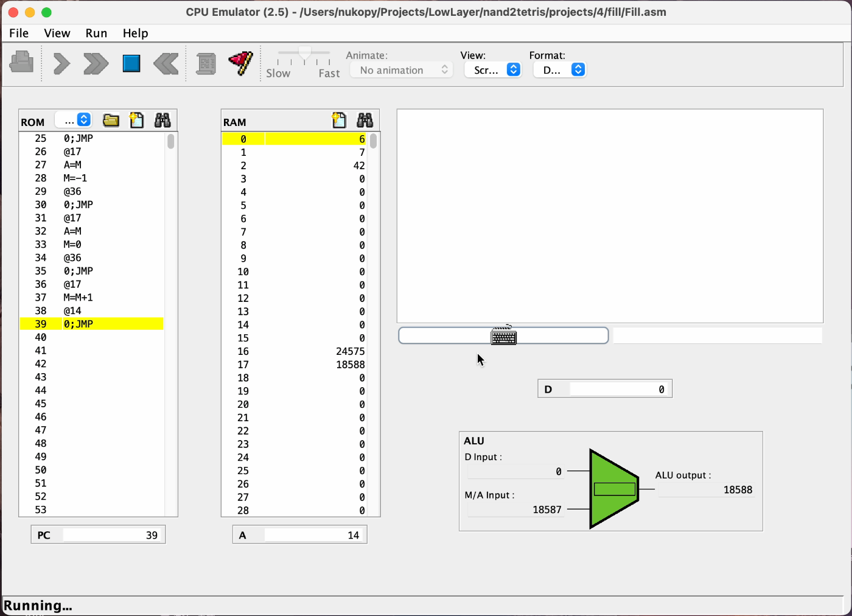Image resolution: width=852 pixels, height=616 pixels.
Task: Click ROM row 40
Action: [x=91, y=337]
